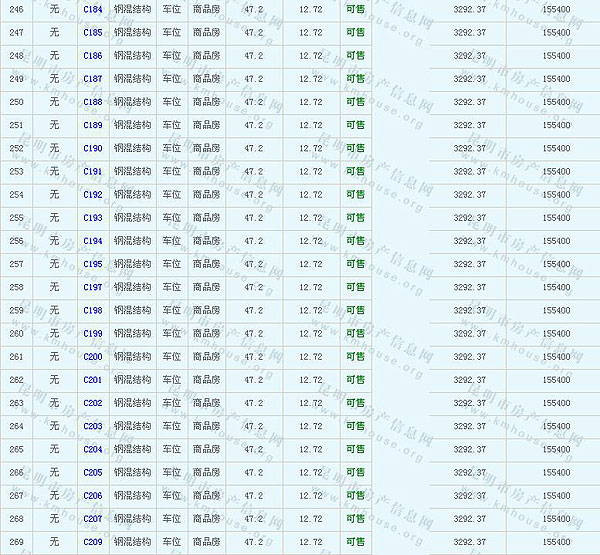Open the C206 unit link
The height and width of the screenshot is (555, 600).
pyautogui.click(x=92, y=495)
